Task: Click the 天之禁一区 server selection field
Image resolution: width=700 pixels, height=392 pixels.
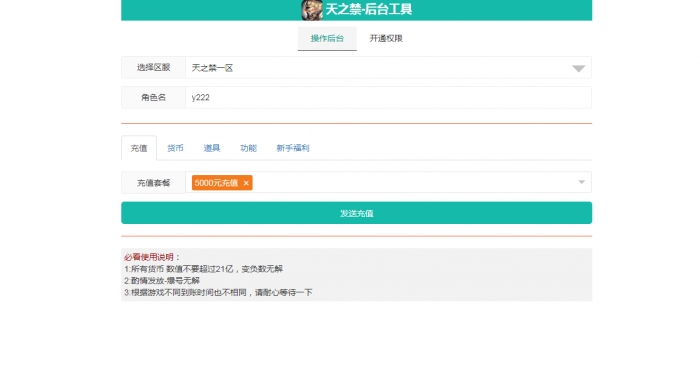Action: pyautogui.click(x=388, y=68)
